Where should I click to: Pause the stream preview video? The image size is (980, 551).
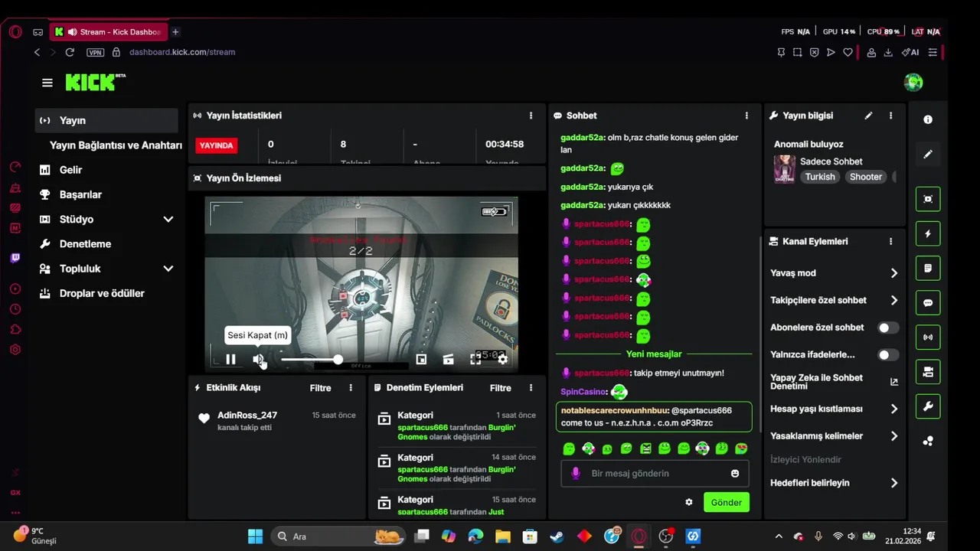coord(230,359)
